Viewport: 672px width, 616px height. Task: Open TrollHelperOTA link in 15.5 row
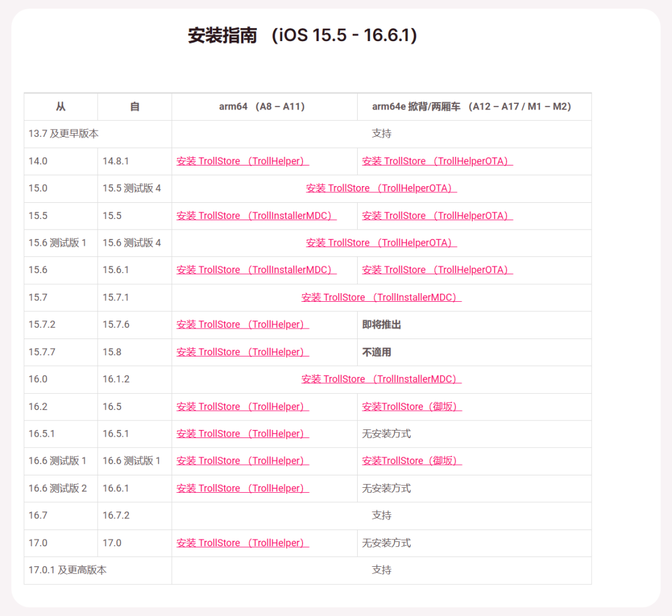pos(437,216)
